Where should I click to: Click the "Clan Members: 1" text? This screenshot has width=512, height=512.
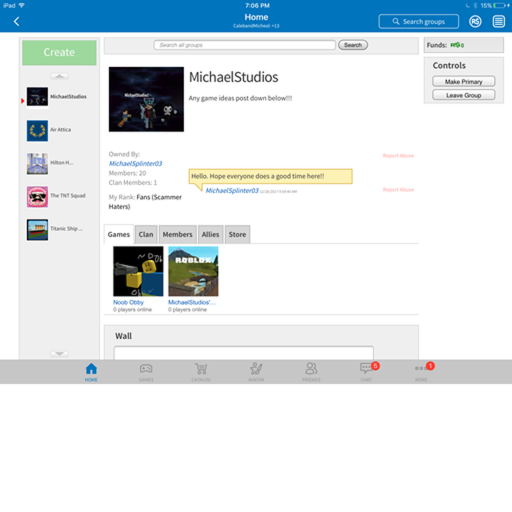pos(133,183)
